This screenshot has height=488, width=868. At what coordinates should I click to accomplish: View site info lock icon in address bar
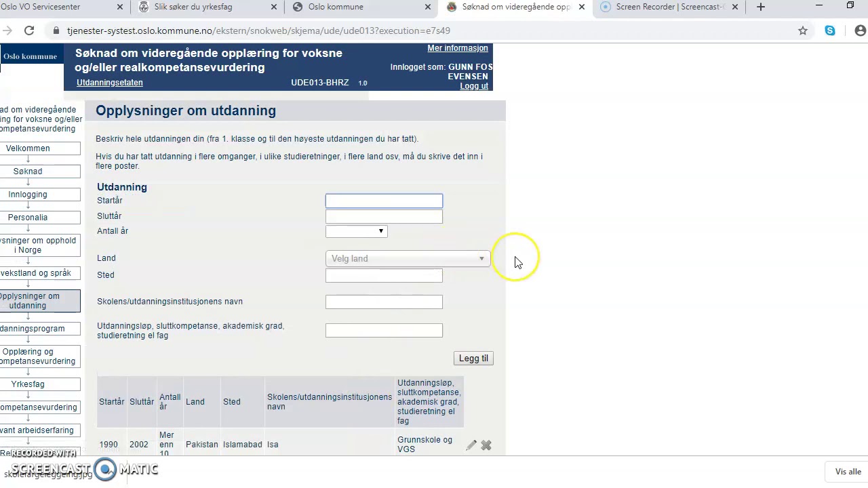pyautogui.click(x=56, y=30)
